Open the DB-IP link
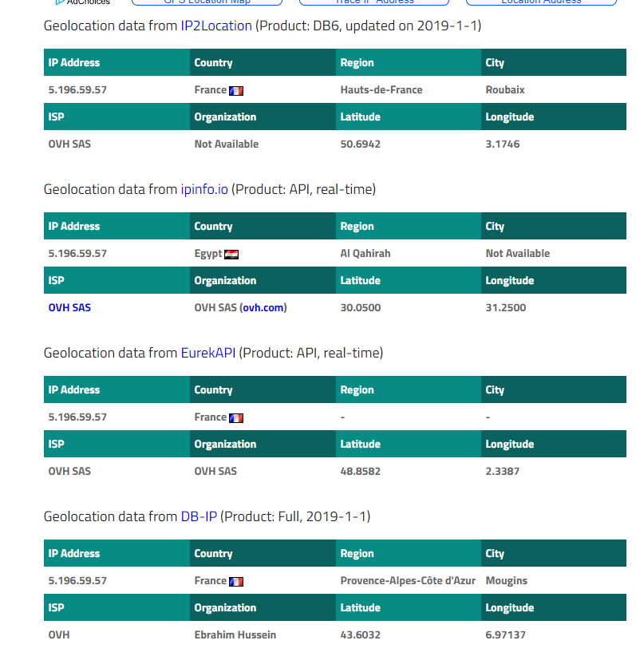The width and height of the screenshot is (636, 672). click(199, 517)
